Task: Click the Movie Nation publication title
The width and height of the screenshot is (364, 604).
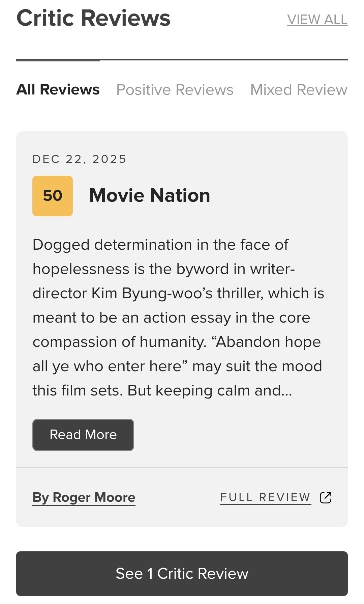Action: pos(150,196)
